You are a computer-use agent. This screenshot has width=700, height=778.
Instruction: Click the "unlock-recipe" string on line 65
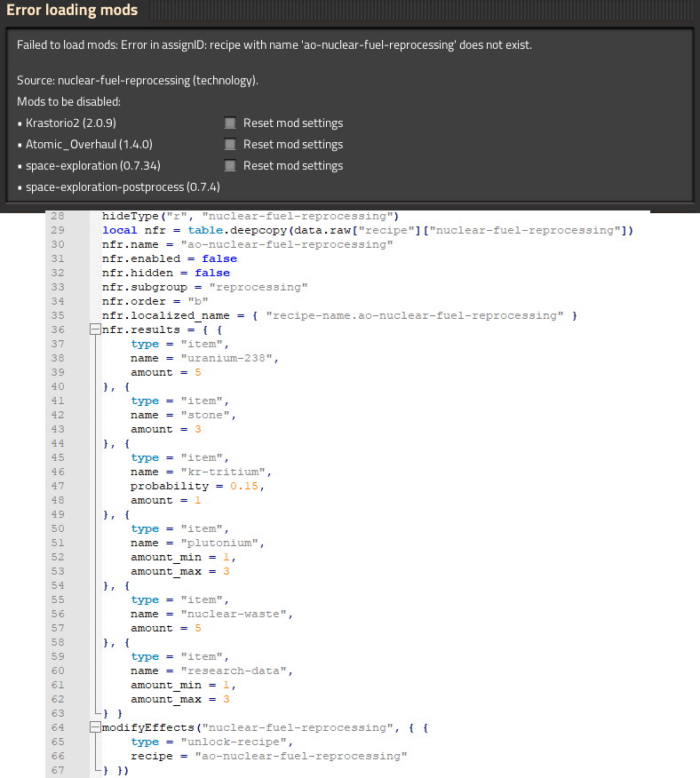(x=234, y=742)
